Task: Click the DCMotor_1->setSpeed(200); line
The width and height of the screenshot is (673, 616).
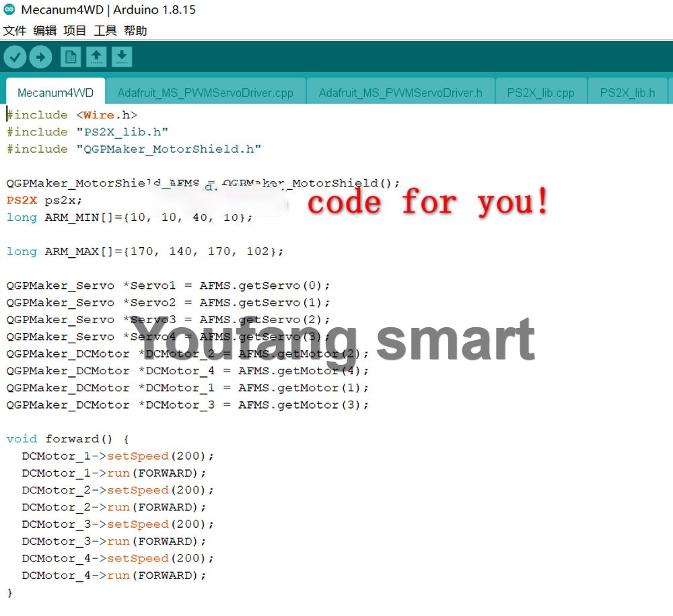Action: point(118,456)
